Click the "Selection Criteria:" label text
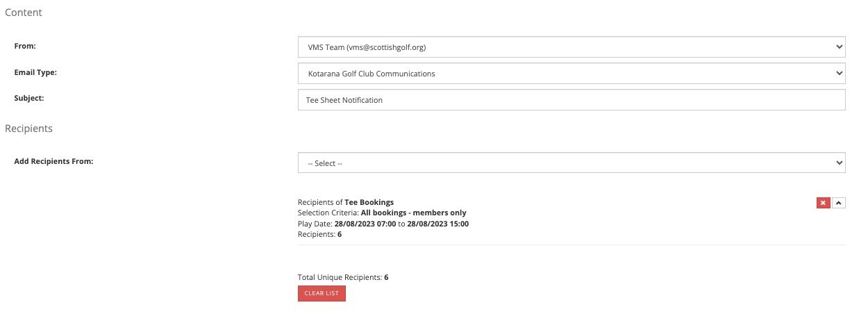Viewport: 868px width, 314px height. tap(328, 213)
